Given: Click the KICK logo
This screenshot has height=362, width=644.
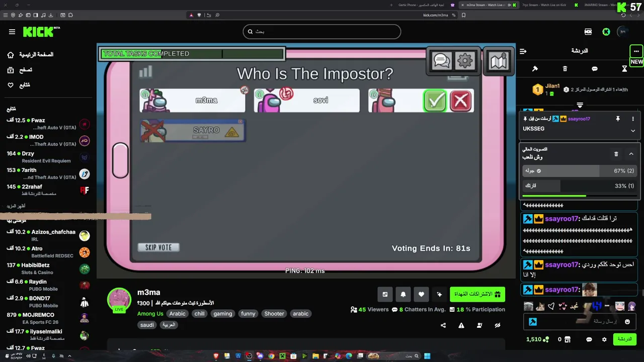Looking at the screenshot, I should point(41,32).
